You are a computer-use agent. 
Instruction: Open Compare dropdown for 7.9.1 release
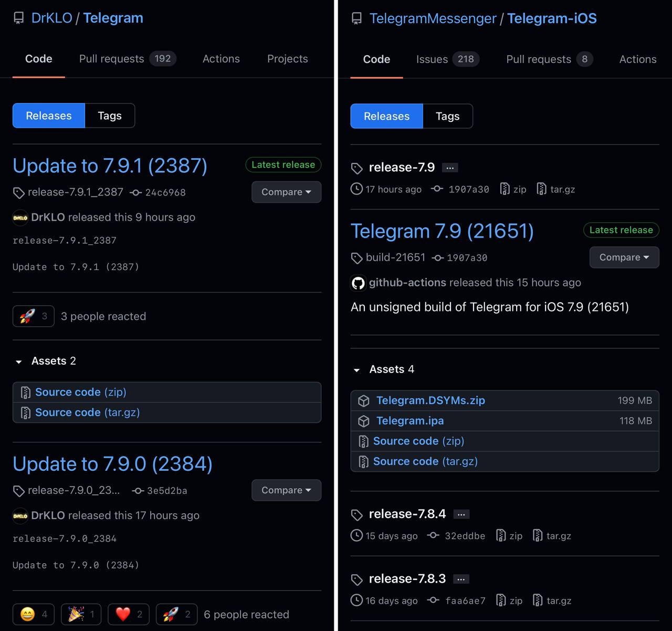pos(286,192)
